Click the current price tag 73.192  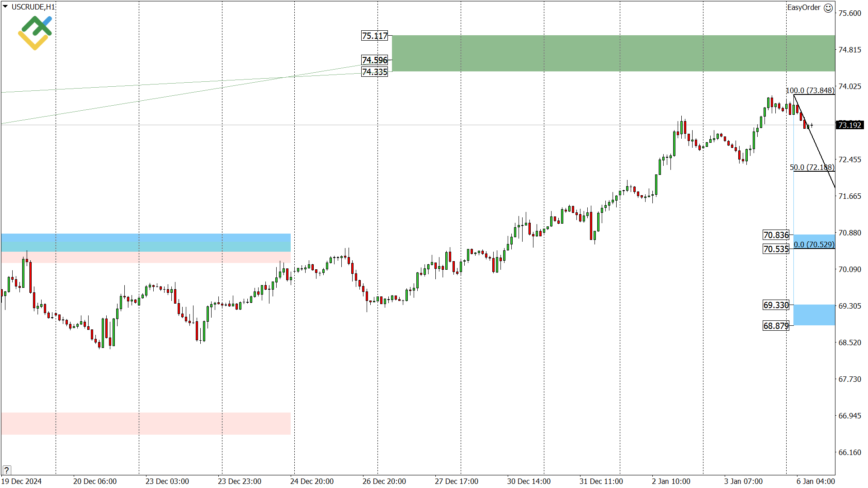849,125
